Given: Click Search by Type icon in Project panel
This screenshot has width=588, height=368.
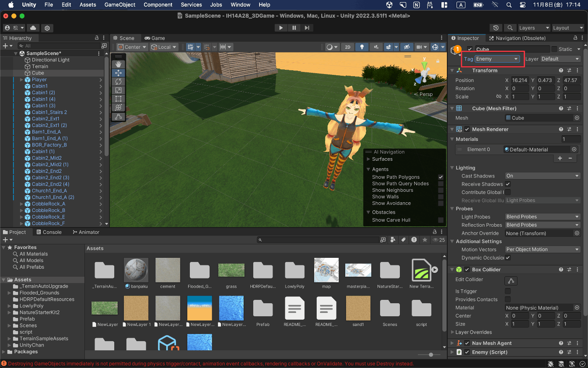Looking at the screenshot, I should pyautogui.click(x=393, y=240).
